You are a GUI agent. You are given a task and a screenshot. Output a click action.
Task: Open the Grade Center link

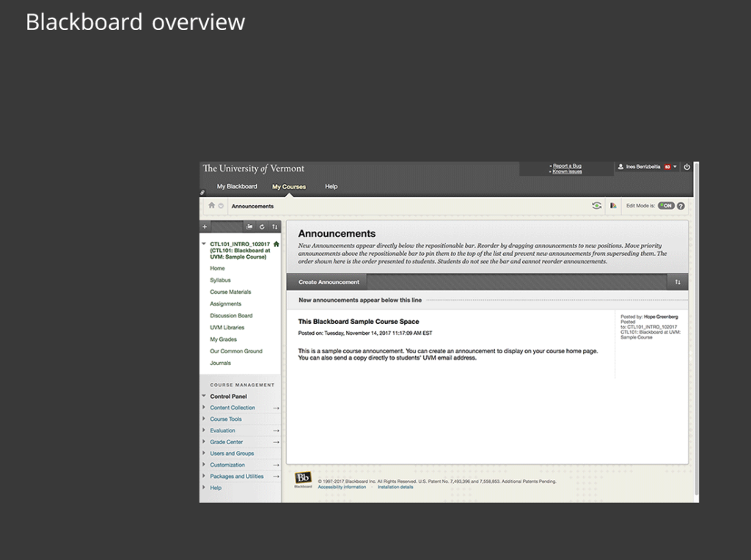tap(226, 442)
